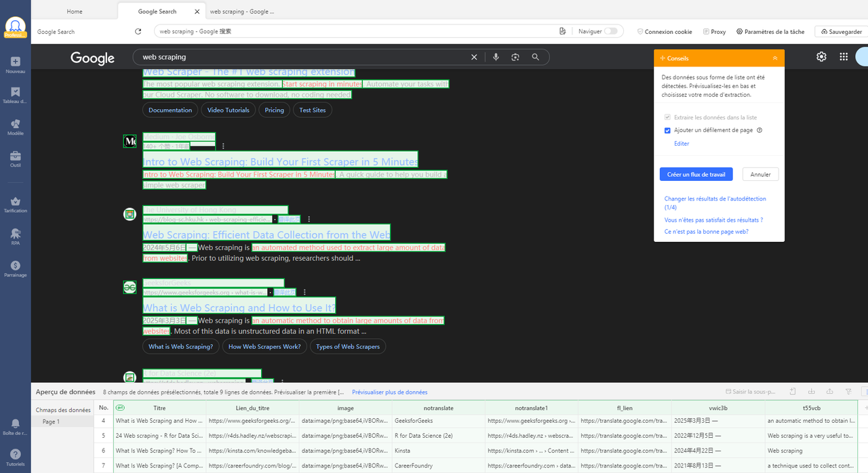Switch to the Google Search tab
This screenshot has height=473, width=868.
tap(157, 12)
